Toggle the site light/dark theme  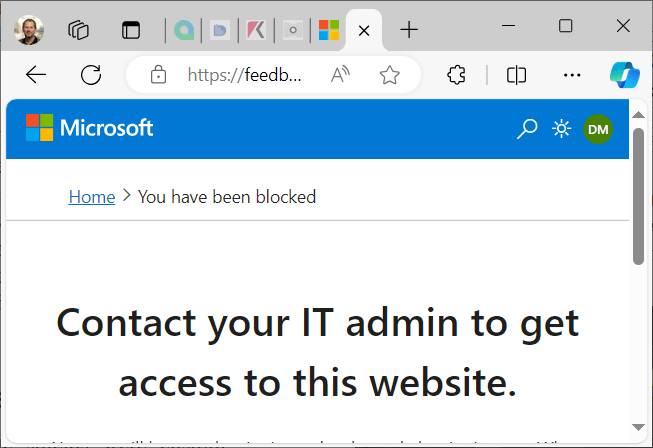pyautogui.click(x=562, y=128)
